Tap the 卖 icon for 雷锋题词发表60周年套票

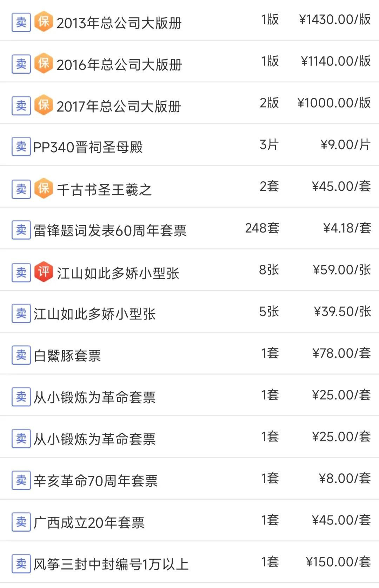pyautogui.click(x=21, y=230)
